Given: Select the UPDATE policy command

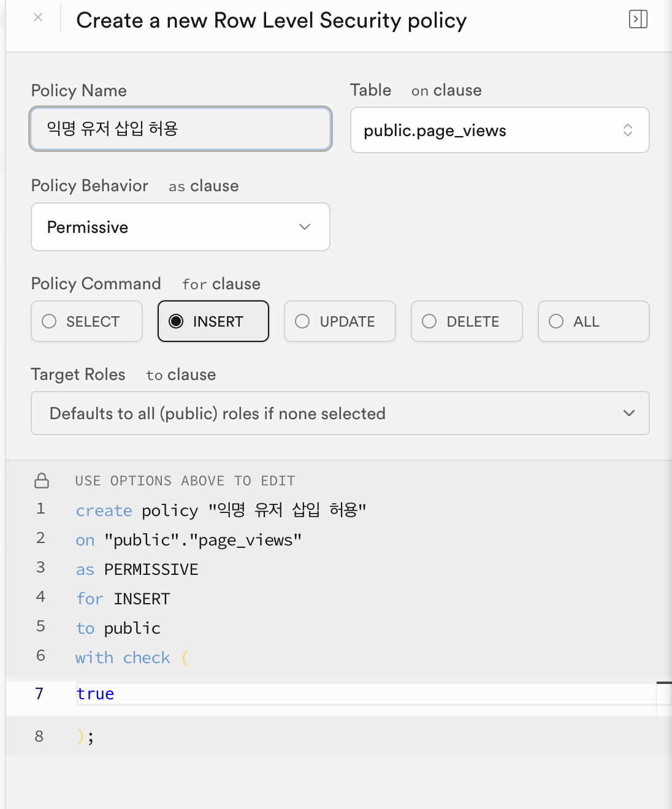Looking at the screenshot, I should (x=340, y=321).
